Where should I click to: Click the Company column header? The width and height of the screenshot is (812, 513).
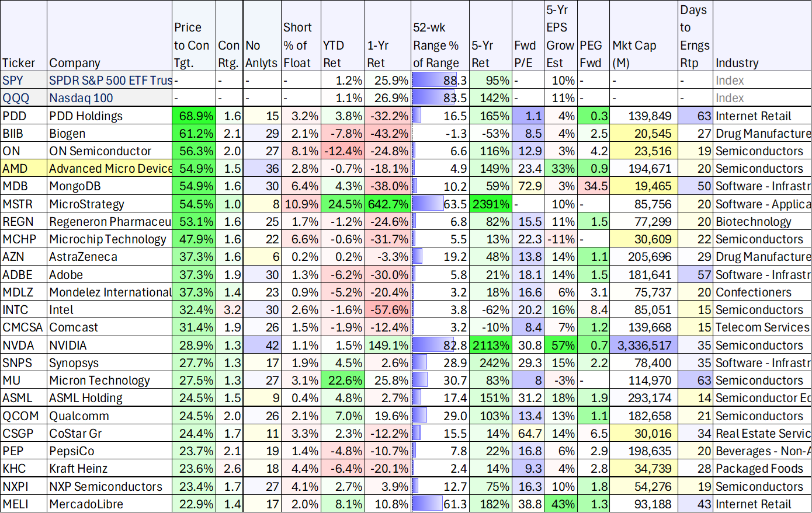(x=110, y=36)
